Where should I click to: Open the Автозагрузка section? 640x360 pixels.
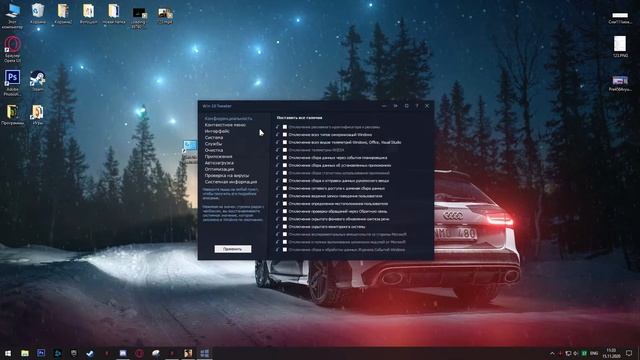(219, 163)
